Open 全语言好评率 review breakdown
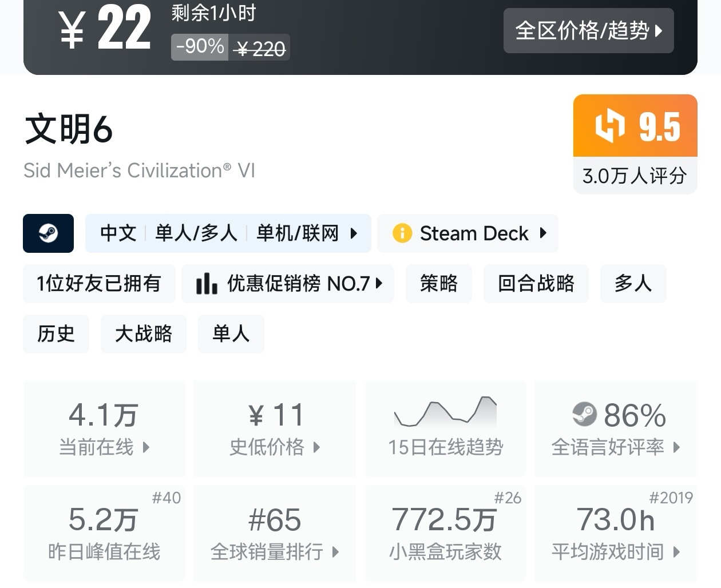Viewport: 721px width, 588px height. point(616,428)
